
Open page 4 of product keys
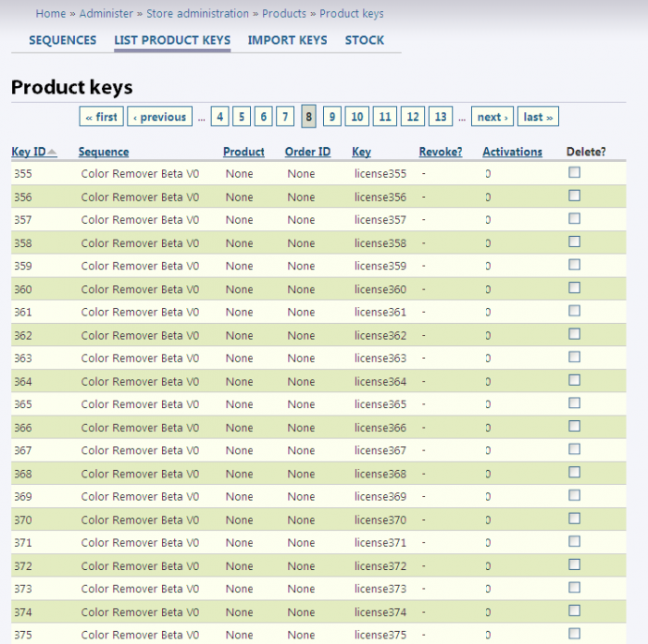(x=220, y=117)
